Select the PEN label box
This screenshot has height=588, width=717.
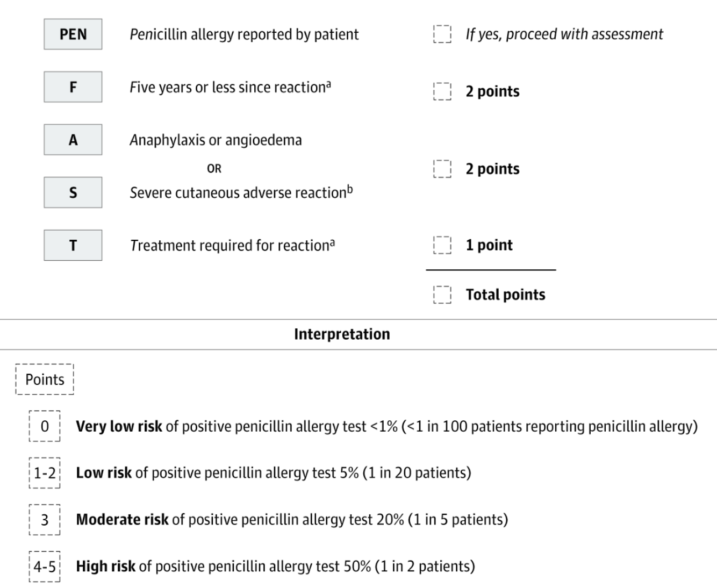[73, 34]
